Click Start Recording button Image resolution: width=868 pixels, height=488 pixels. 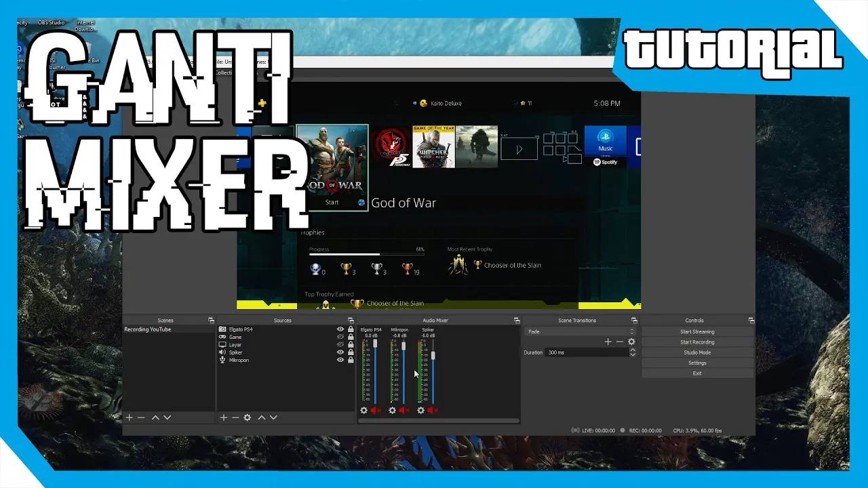697,342
